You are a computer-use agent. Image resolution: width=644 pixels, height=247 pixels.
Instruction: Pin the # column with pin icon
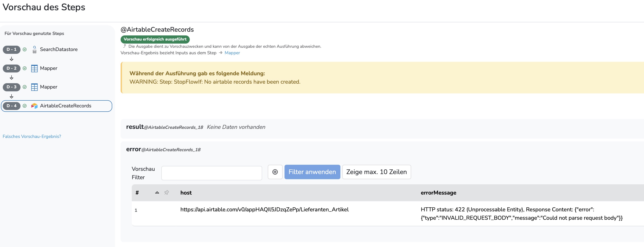[166, 193]
